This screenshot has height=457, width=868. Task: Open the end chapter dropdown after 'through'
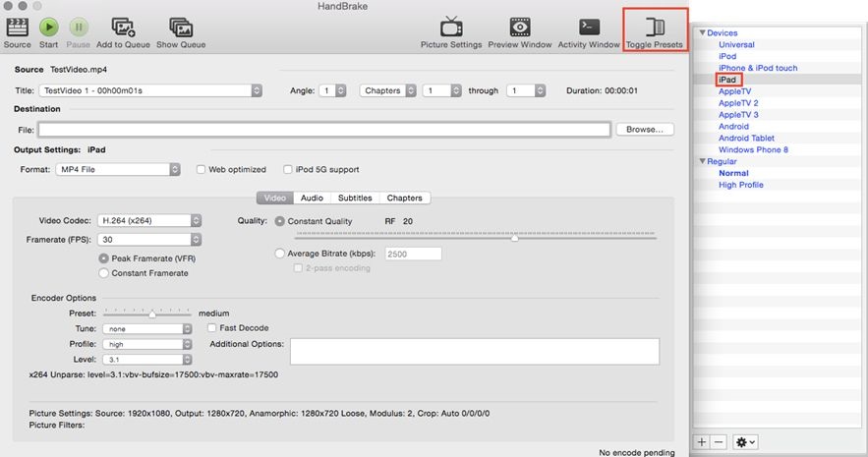[526, 90]
